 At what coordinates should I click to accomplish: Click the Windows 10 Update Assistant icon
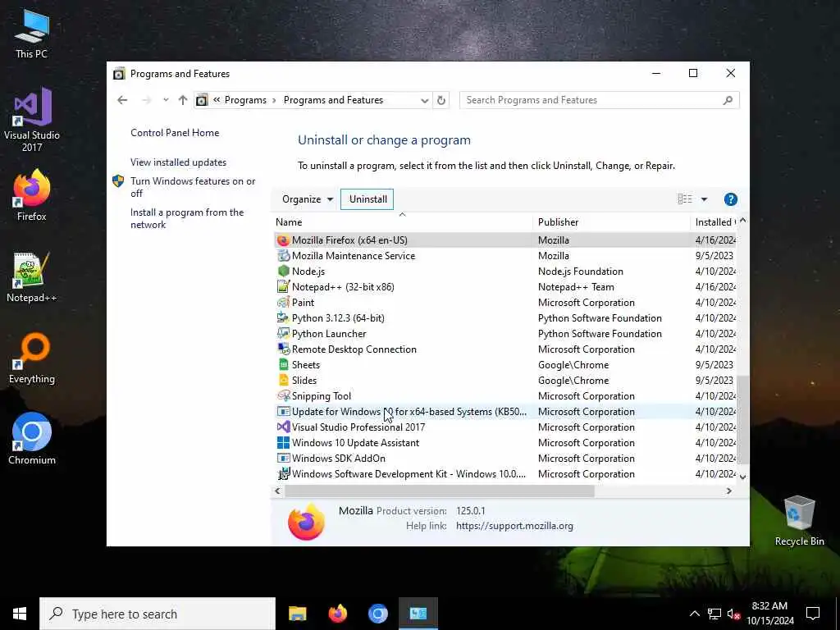tap(283, 442)
